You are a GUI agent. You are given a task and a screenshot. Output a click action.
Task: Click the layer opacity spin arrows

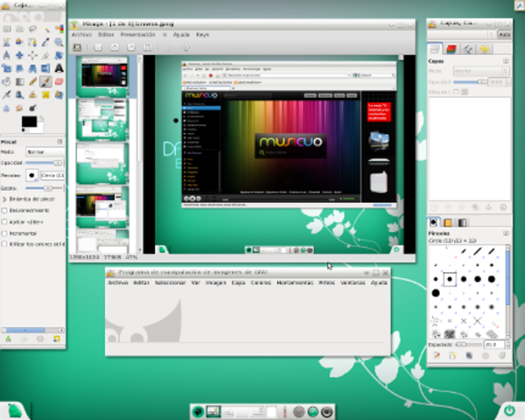pyautogui.click(x=508, y=81)
